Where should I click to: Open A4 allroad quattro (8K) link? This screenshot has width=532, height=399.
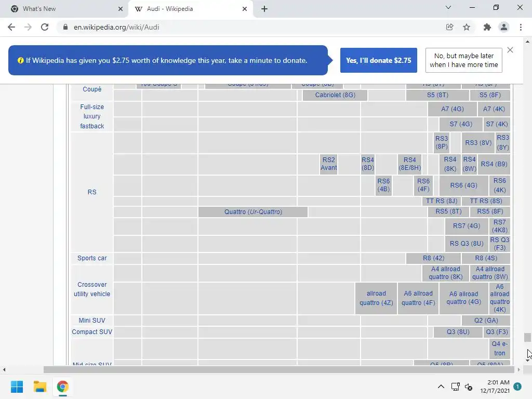tap(446, 273)
